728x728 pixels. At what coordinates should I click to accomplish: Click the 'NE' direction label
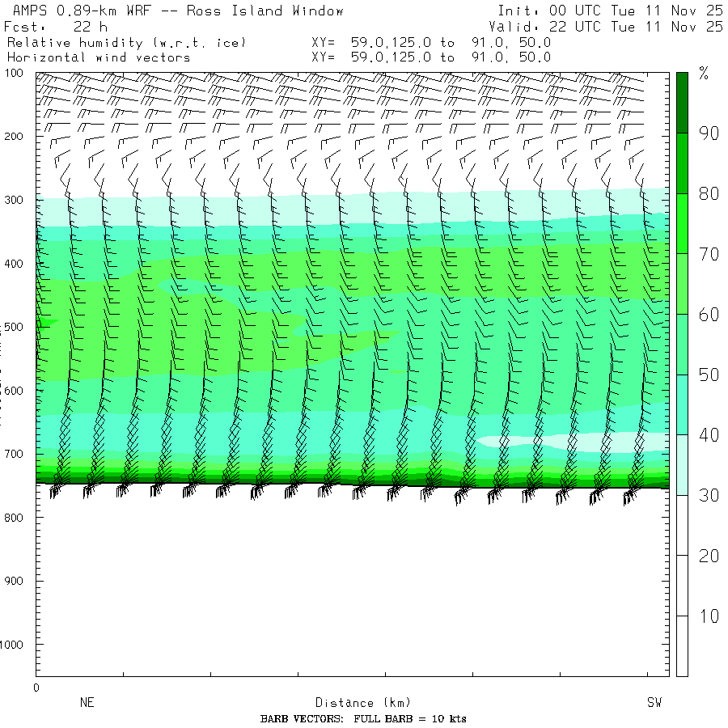[87, 702]
